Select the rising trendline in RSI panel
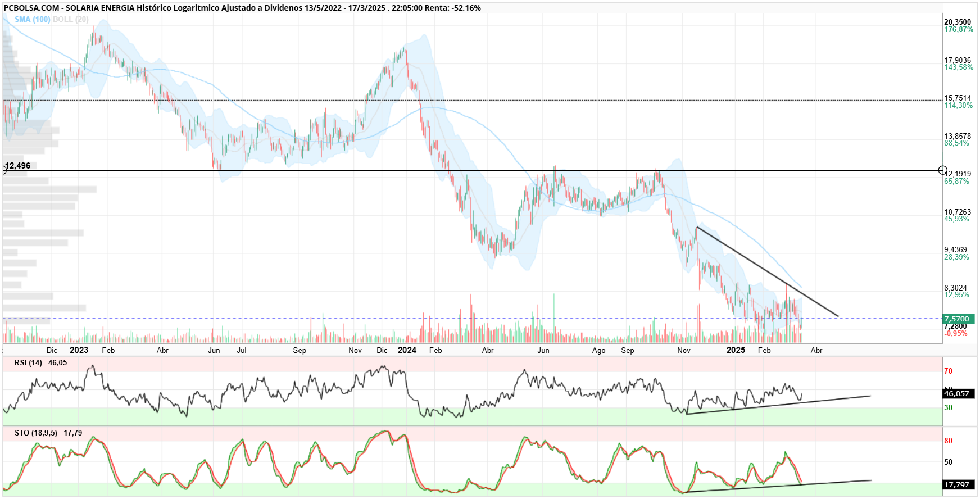 (778, 405)
